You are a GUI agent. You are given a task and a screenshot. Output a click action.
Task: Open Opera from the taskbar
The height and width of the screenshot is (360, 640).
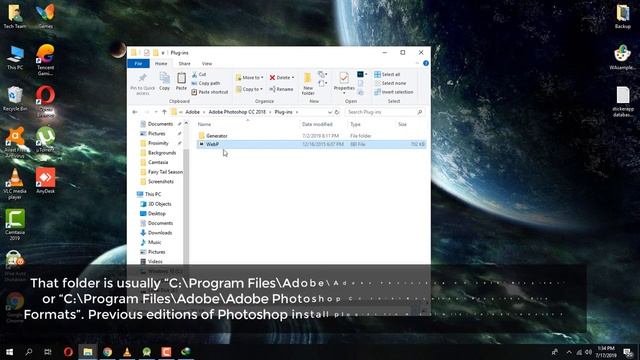(68, 352)
